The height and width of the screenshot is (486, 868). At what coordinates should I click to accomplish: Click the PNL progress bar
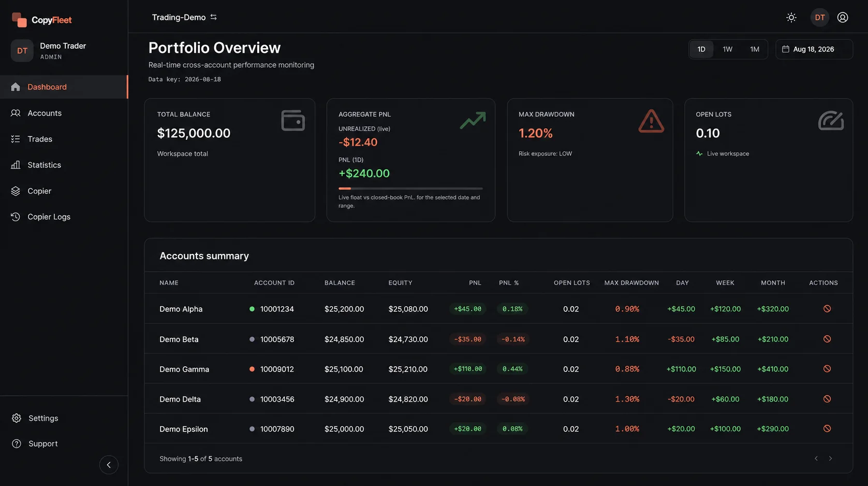point(410,189)
